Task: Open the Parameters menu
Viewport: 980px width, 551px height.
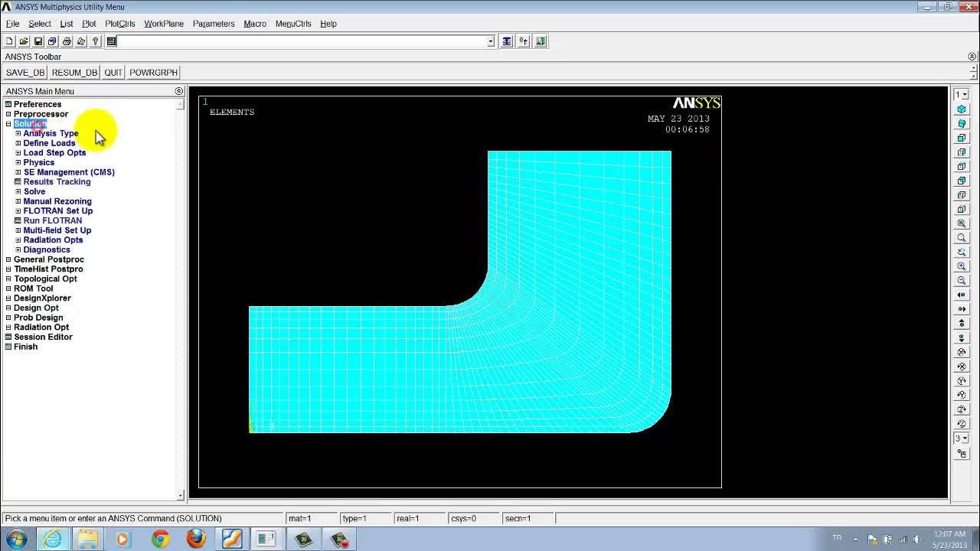Action: [x=214, y=24]
